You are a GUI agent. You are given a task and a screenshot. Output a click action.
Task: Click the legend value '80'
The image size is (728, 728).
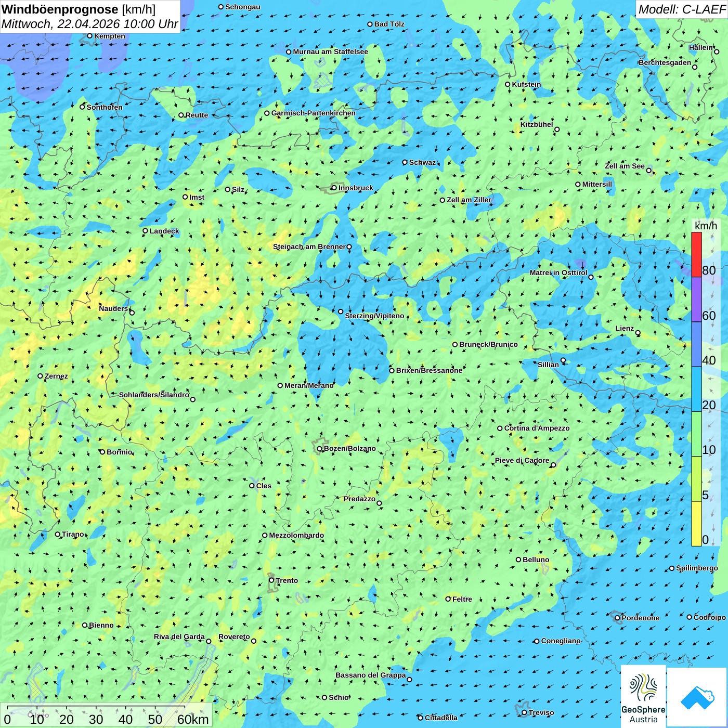[709, 270]
